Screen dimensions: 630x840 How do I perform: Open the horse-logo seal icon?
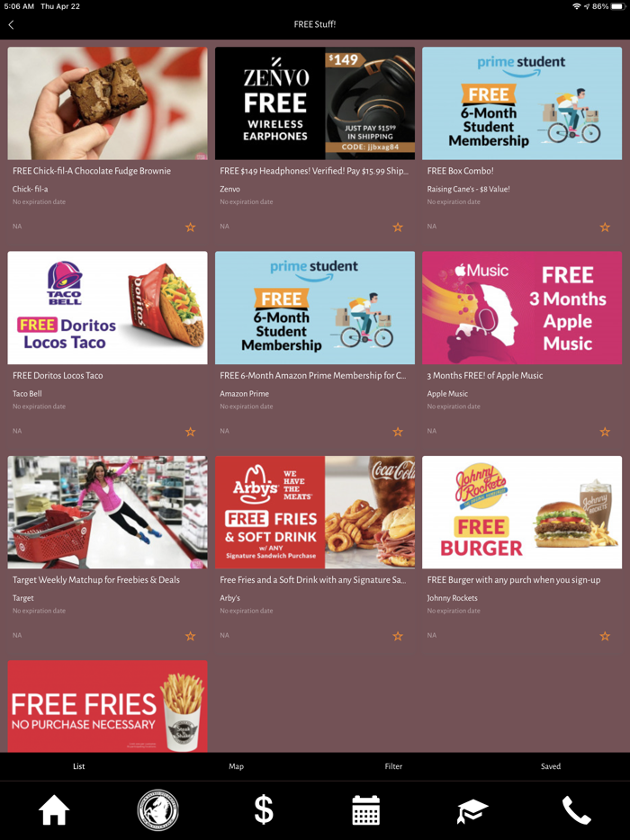tap(157, 809)
